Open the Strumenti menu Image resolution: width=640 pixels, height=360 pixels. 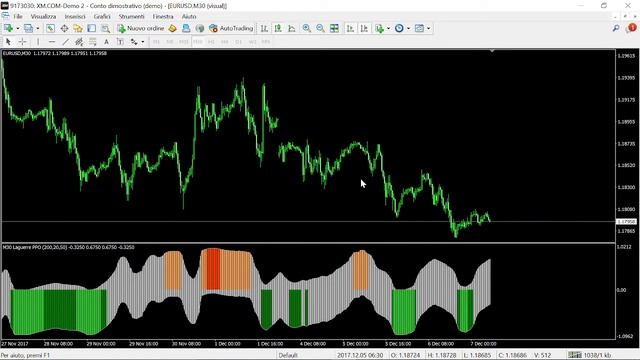click(131, 16)
